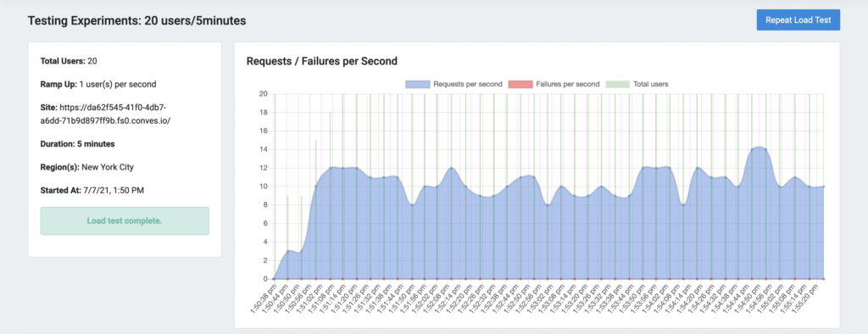
Task: Click the y-axis label 18
Action: (264, 113)
